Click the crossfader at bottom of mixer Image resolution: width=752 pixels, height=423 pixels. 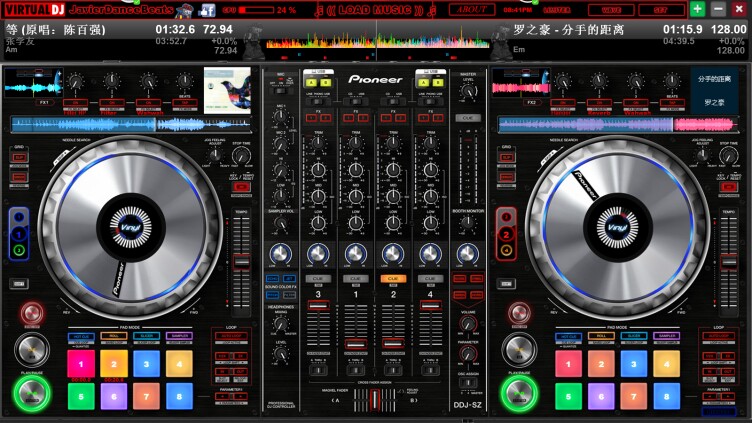pyautogui.click(x=376, y=400)
